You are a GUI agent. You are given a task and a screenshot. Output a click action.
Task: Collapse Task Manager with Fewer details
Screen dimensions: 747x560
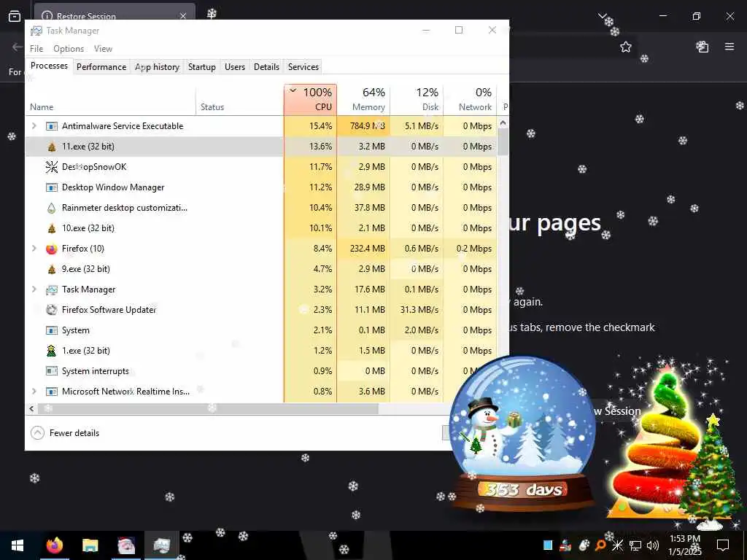pyautogui.click(x=65, y=433)
